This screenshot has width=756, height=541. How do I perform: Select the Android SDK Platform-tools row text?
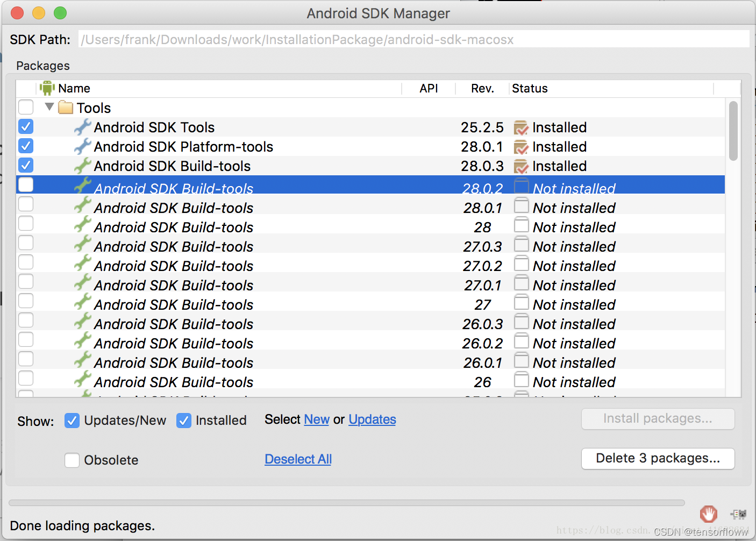point(183,147)
